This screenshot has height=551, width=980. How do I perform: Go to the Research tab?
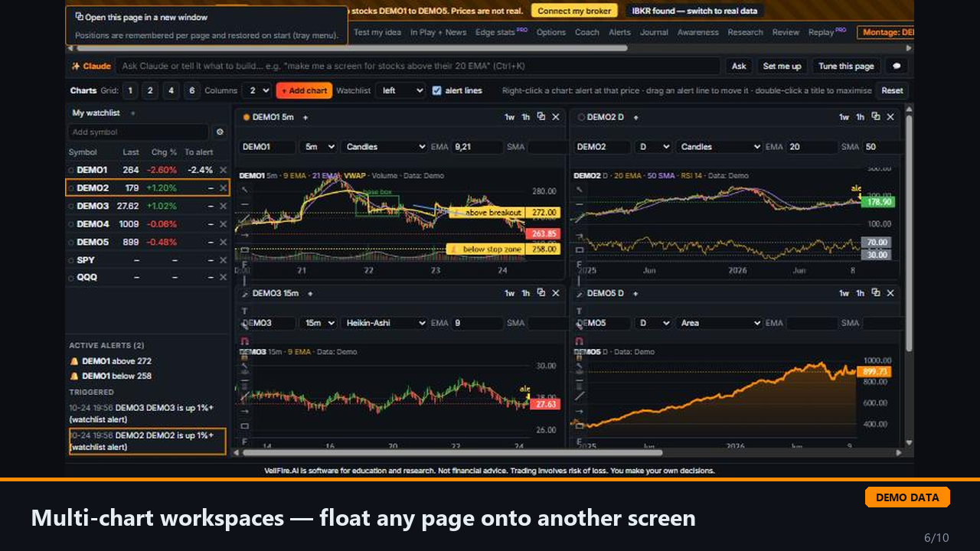point(745,32)
